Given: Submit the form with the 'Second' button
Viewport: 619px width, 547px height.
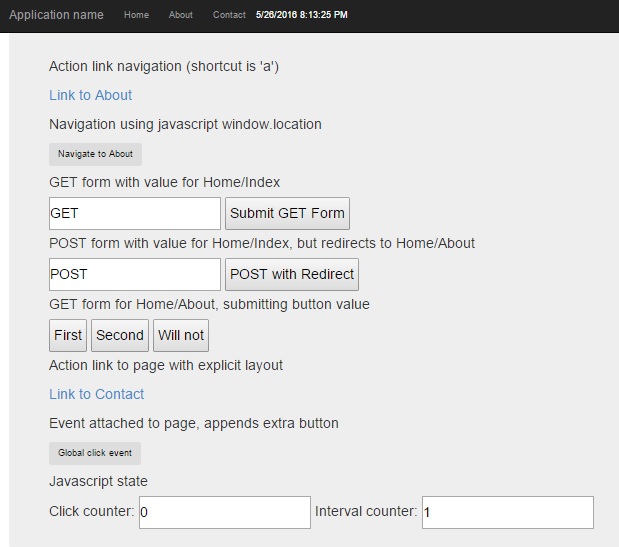Looking at the screenshot, I should tap(120, 335).
